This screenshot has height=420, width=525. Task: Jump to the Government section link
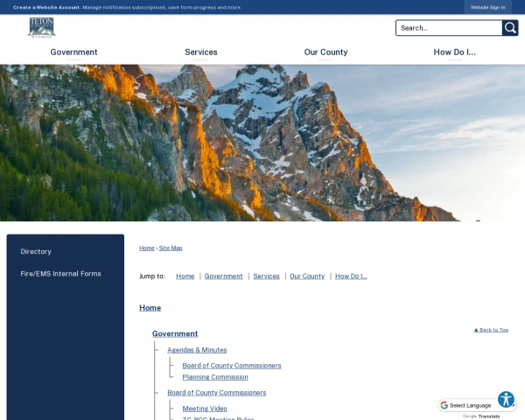tap(224, 276)
